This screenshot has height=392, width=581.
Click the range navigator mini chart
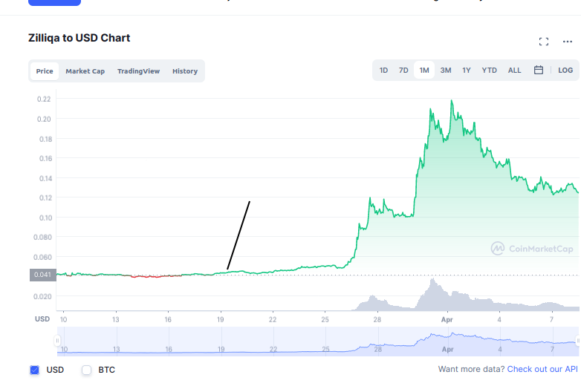click(x=317, y=342)
